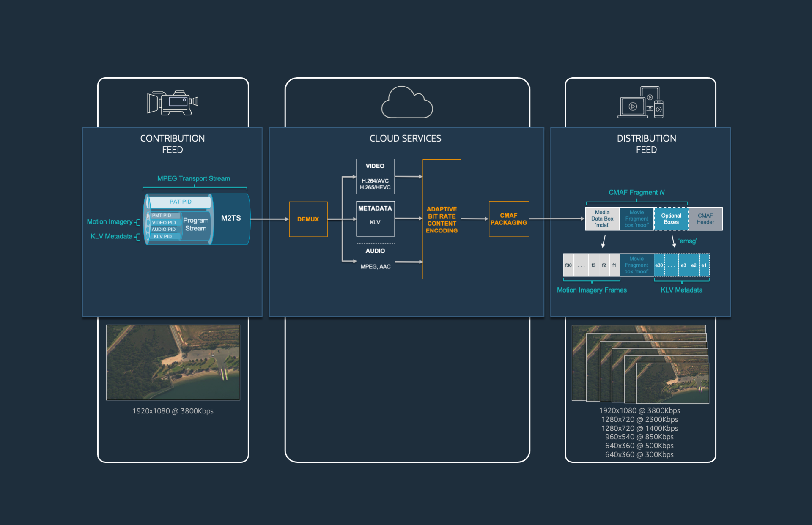Screen dimensions: 812x525
Task: Click the M2TS cylinder label
Action: 231,218
